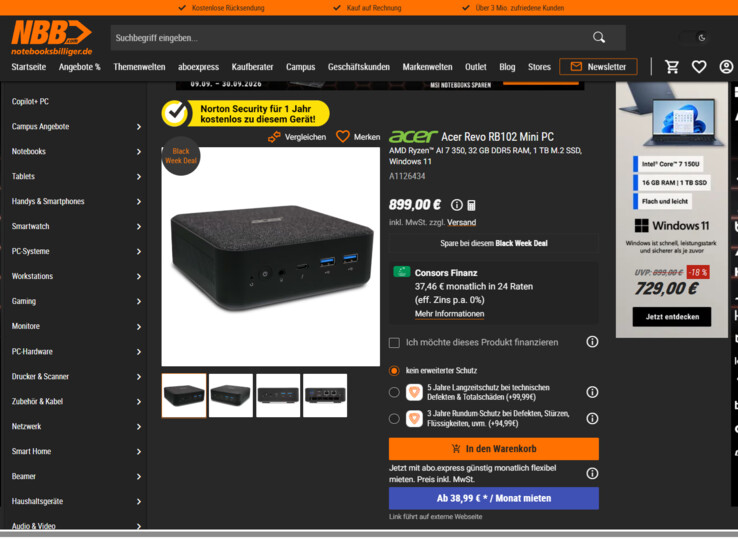
Task: Click info icon for 5 Jahre Langzeitschutz
Action: point(592,392)
